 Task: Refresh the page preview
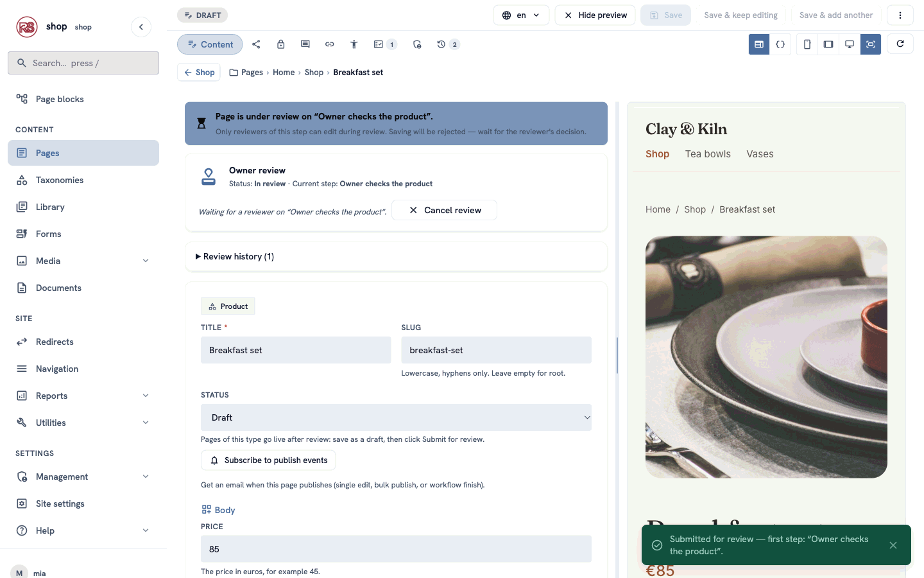tap(900, 44)
